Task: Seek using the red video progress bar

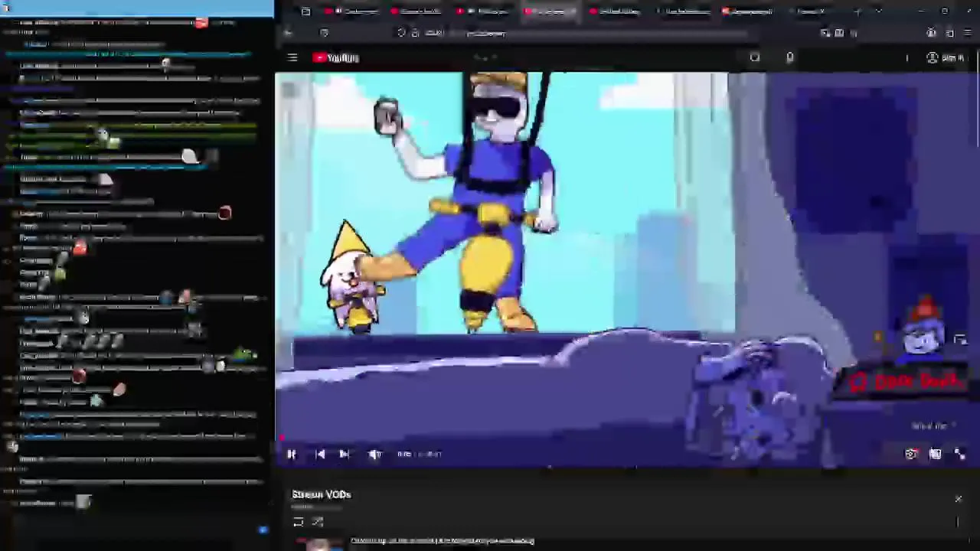Action: [x=626, y=439]
